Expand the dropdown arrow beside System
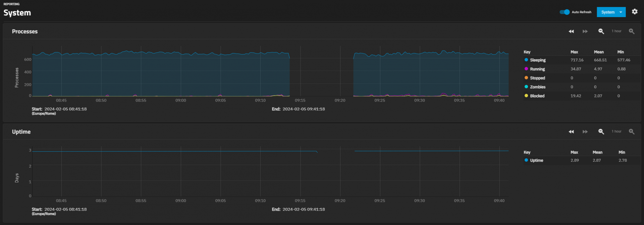This screenshot has height=225, width=644. tap(621, 12)
